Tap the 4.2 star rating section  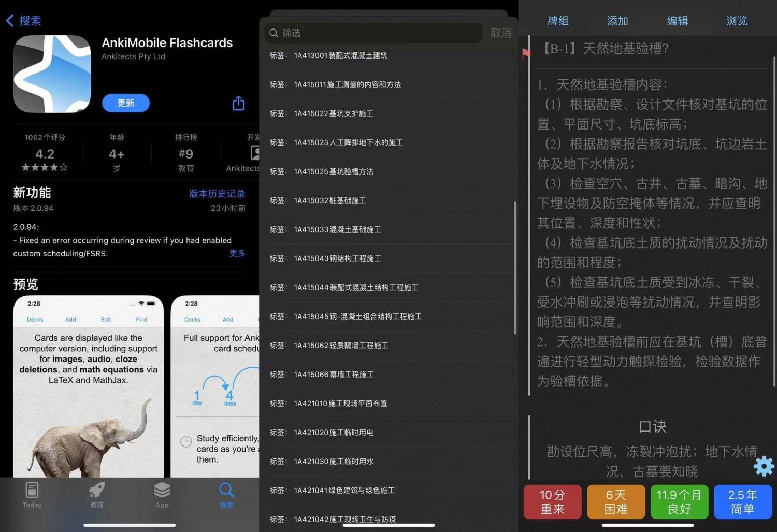click(45, 153)
